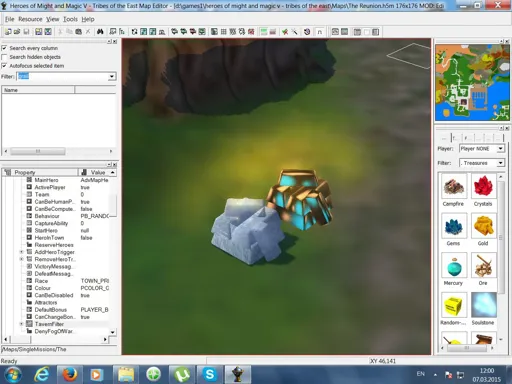The image size is (512, 384).
Task: Click the green pin toolbar icon
Action: (x=285, y=32)
